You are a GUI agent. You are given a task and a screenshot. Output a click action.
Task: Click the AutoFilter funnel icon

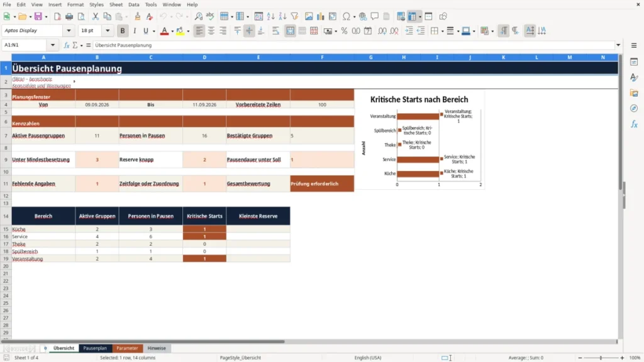(294, 16)
